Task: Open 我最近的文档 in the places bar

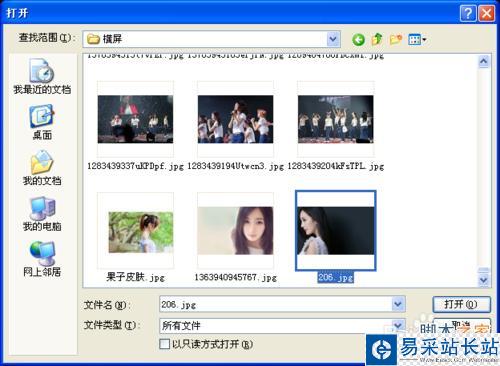Action: (42, 76)
